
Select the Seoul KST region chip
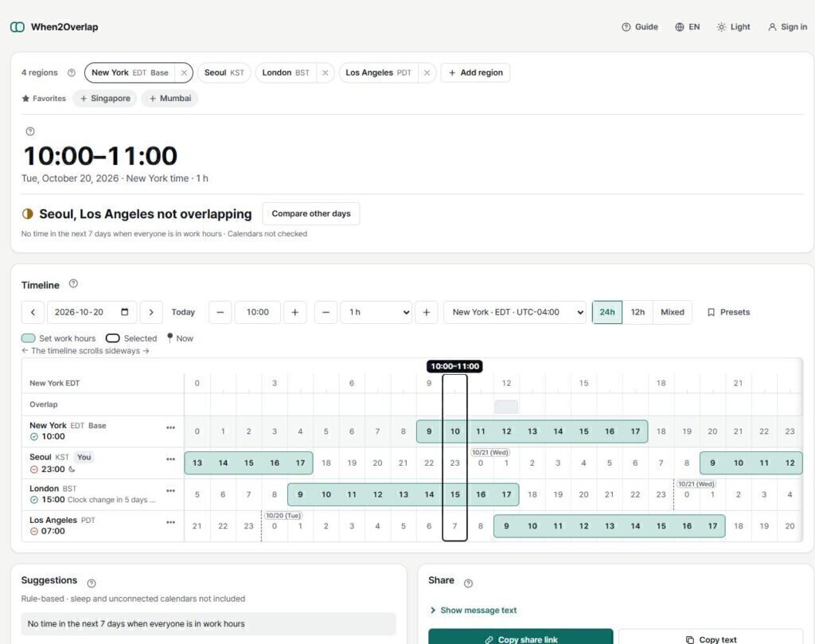tap(224, 72)
